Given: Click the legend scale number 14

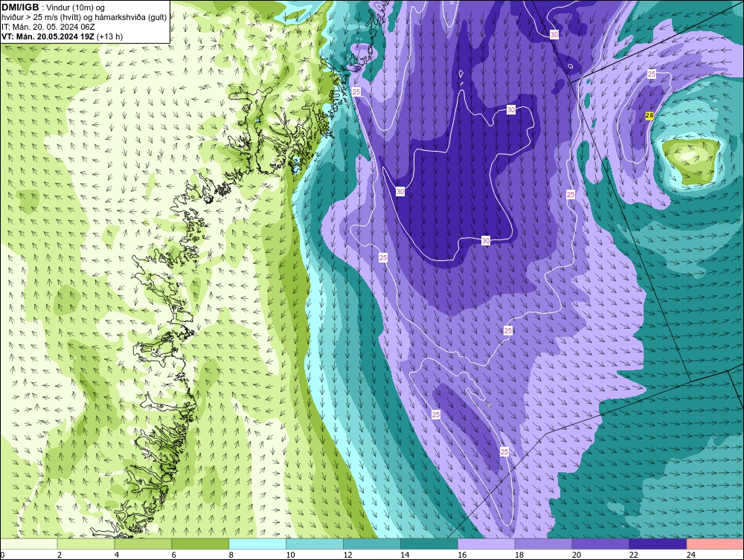Looking at the screenshot, I should tap(405, 555).
